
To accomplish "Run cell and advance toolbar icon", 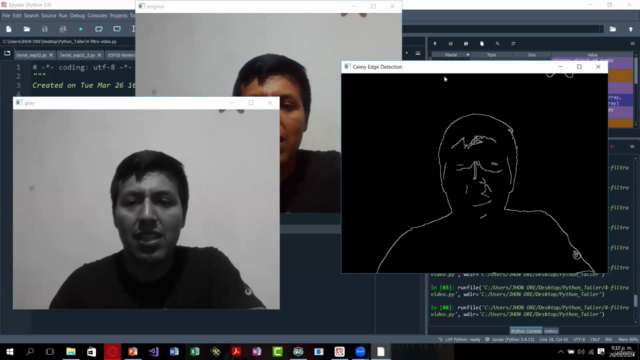I will tap(117, 29).
